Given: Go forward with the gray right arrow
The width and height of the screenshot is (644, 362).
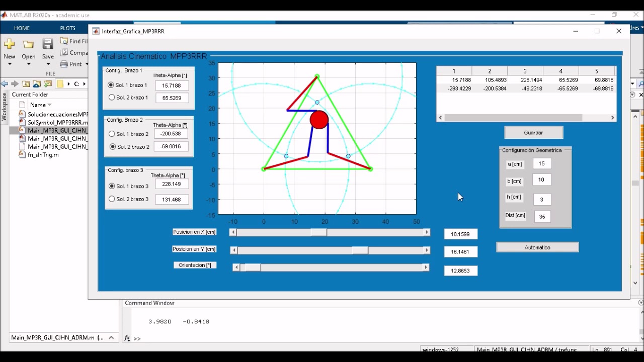Looking at the screenshot, I should coord(15,84).
